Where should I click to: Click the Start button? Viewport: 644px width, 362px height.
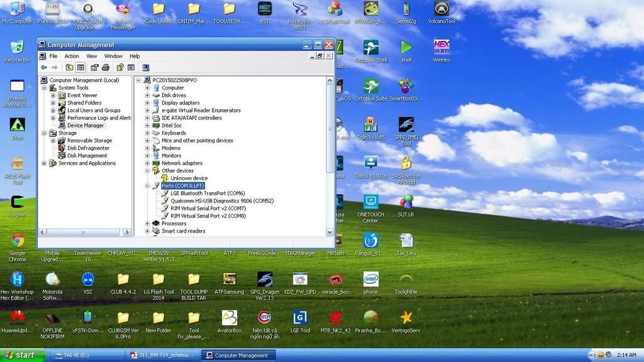21,355
